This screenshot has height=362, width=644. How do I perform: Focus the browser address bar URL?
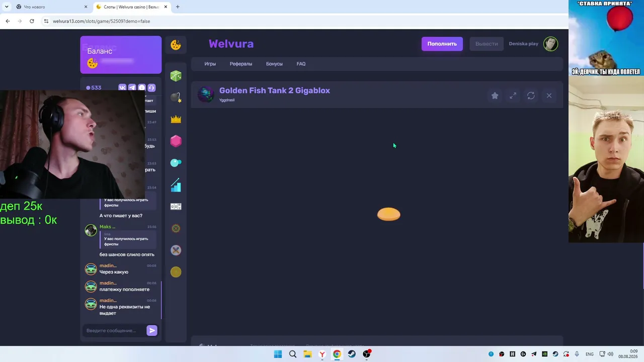pos(101,21)
